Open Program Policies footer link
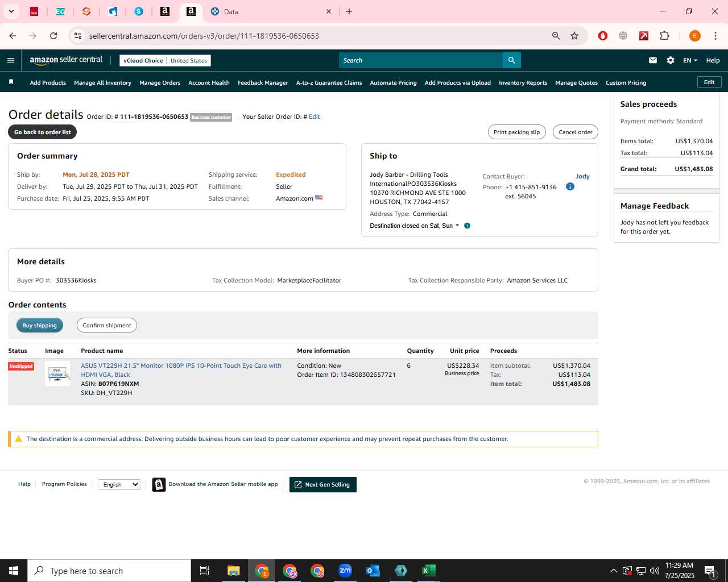728x582 pixels. [x=64, y=484]
